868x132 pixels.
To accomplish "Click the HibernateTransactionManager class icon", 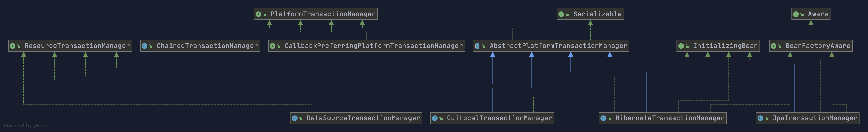I will pyautogui.click(x=603, y=118).
